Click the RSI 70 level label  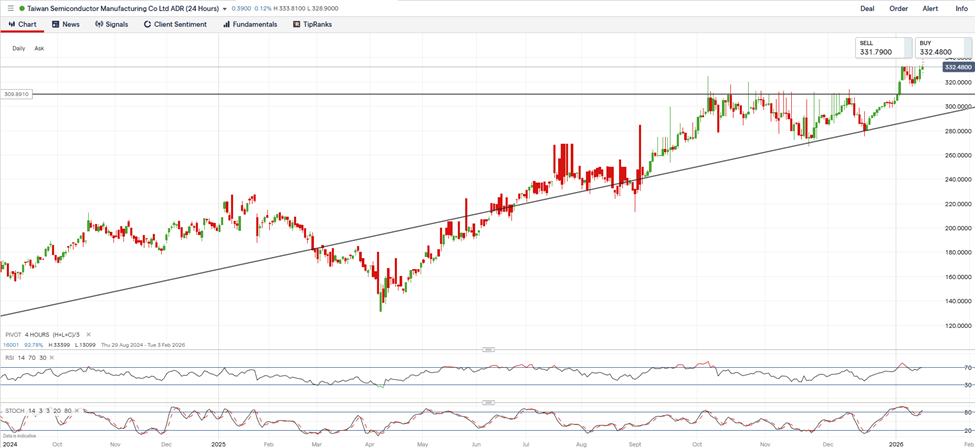(x=968, y=368)
